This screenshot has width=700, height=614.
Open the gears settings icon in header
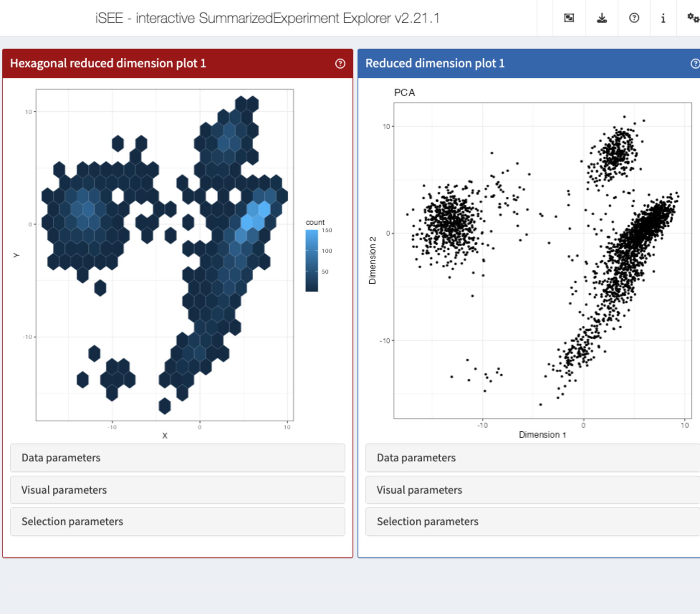pos(693,18)
